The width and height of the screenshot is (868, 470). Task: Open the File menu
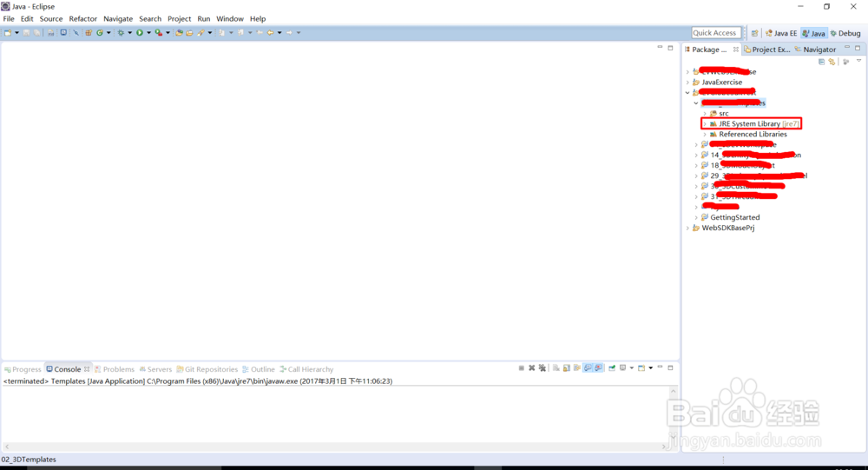click(9, 19)
